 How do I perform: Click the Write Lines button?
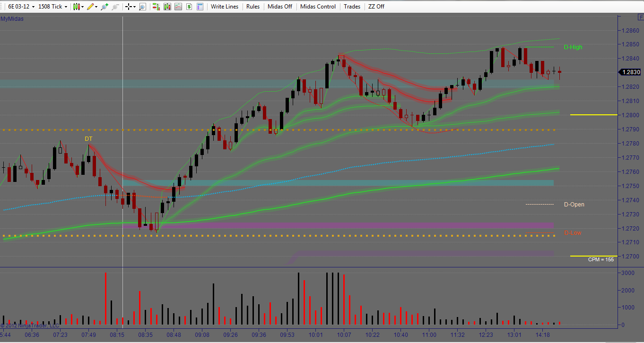click(225, 7)
